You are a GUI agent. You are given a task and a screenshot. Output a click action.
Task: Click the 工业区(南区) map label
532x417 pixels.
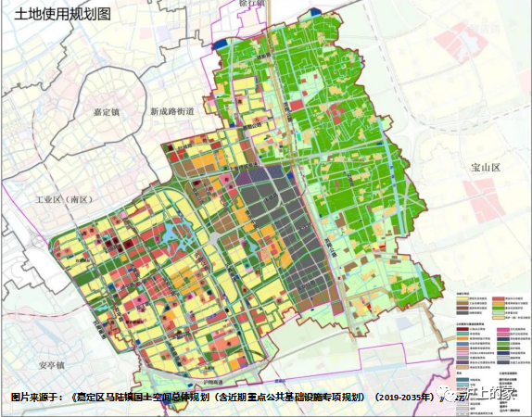coord(64,199)
